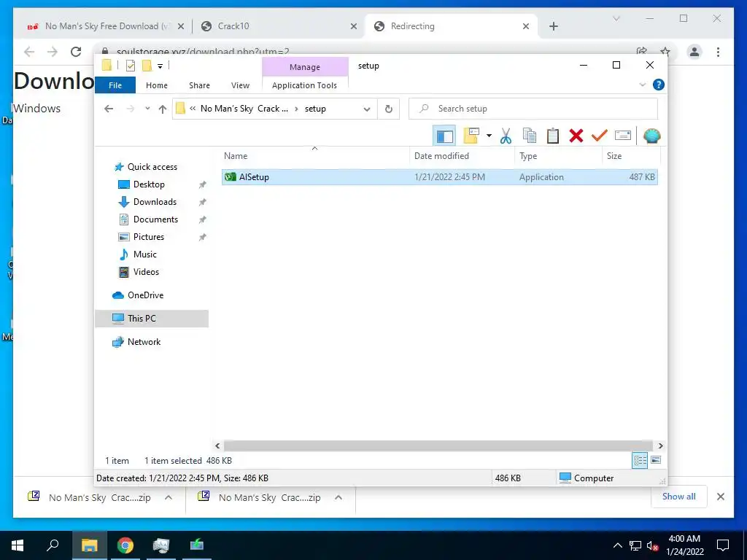Open the recent locations dropdown arrow

[147, 109]
